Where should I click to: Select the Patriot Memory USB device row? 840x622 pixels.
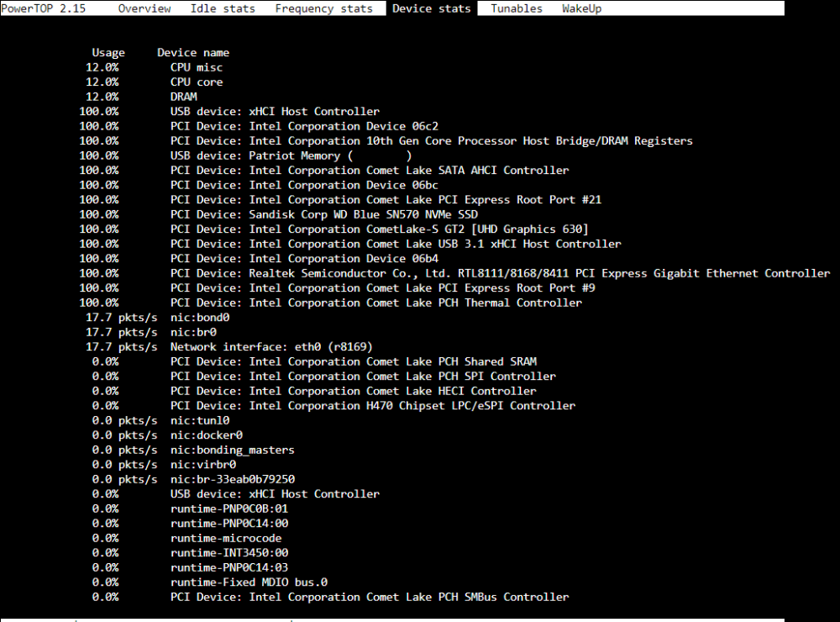tap(245, 155)
